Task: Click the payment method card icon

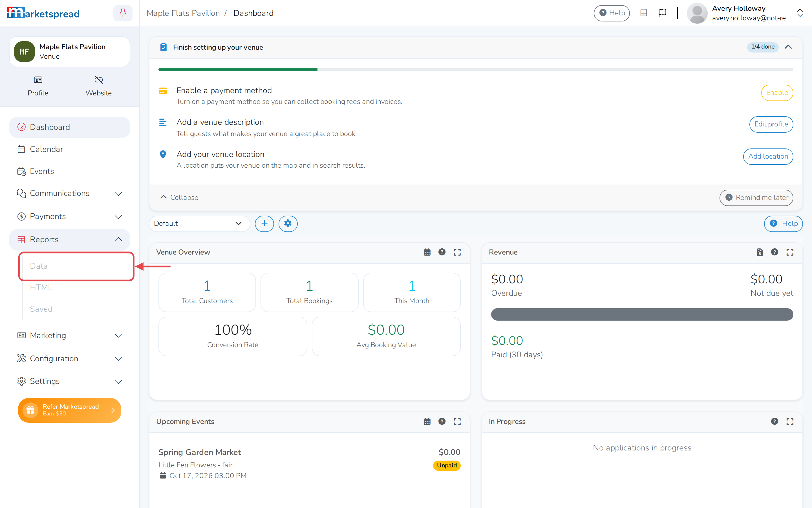Action: click(x=163, y=91)
